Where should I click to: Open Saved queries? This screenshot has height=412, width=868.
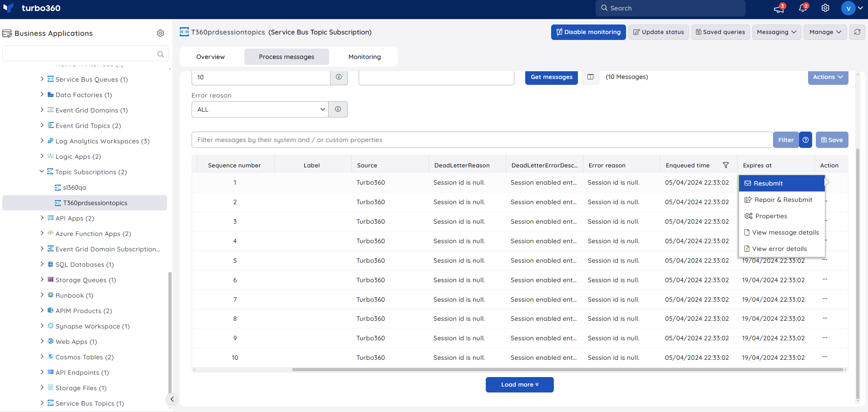[720, 32]
